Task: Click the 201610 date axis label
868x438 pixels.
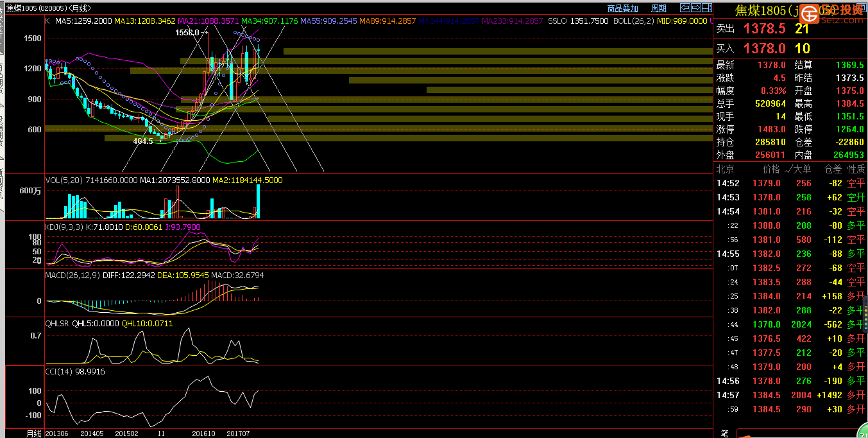Action: [x=205, y=434]
